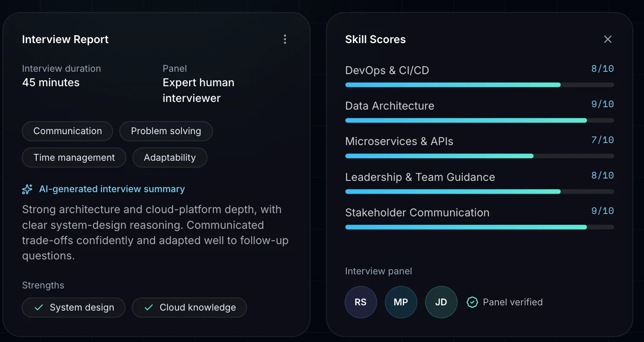Select the Problem solving tag
Viewport: 644px width, 342px height.
[x=166, y=131]
